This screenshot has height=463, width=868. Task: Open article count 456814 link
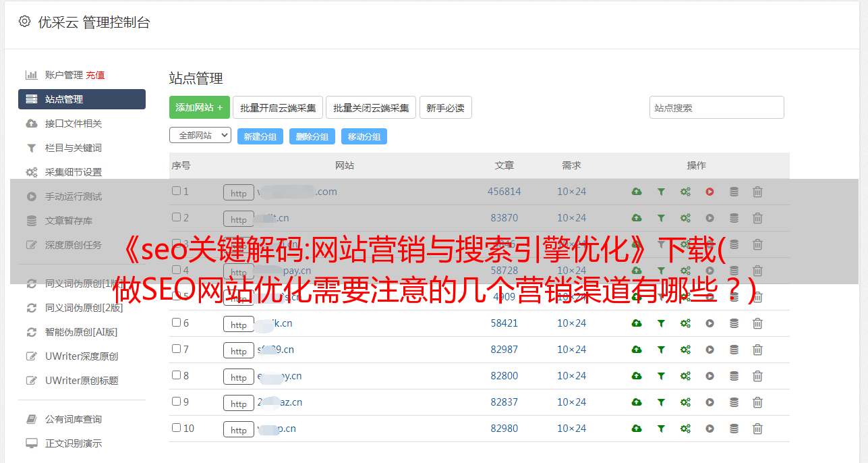(504, 192)
